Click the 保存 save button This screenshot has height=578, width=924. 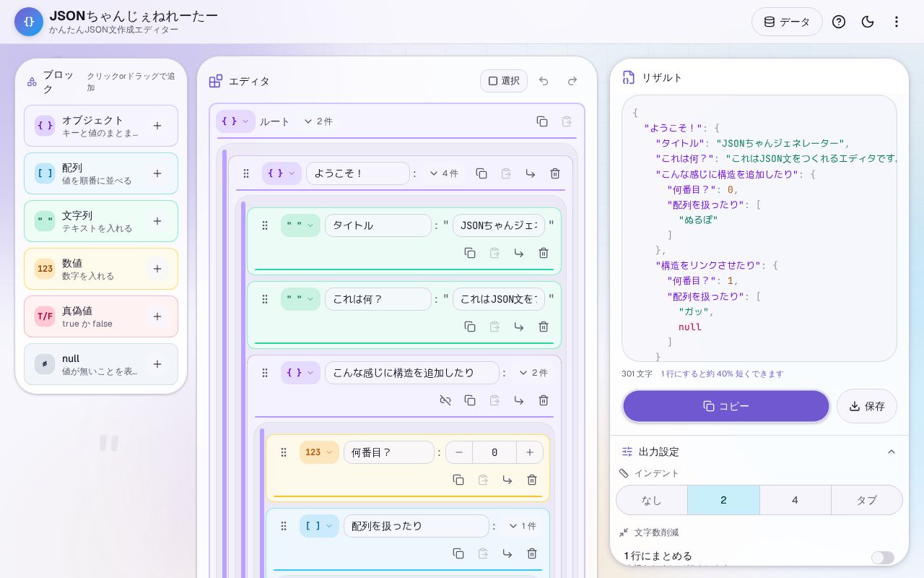point(867,406)
